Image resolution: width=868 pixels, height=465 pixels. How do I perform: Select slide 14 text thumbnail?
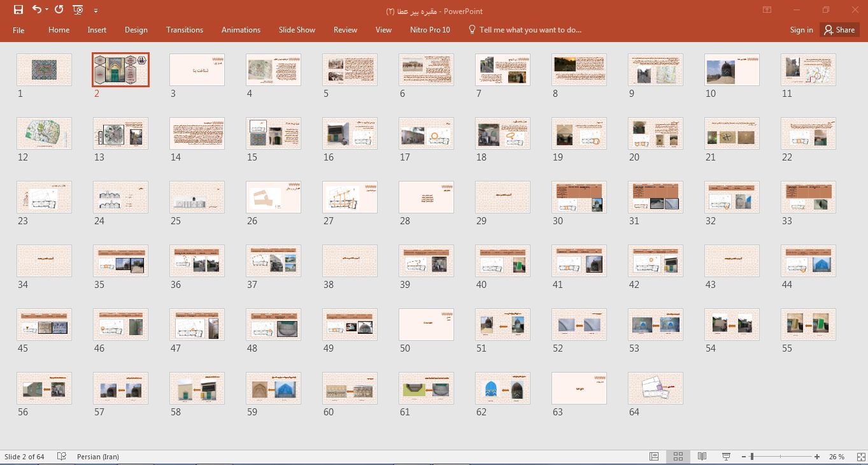[197, 133]
